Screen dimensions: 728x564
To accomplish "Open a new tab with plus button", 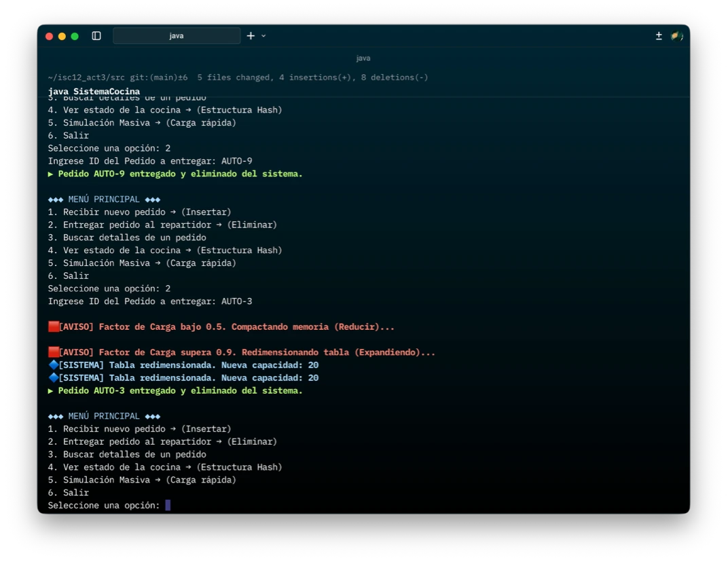I will tap(251, 36).
